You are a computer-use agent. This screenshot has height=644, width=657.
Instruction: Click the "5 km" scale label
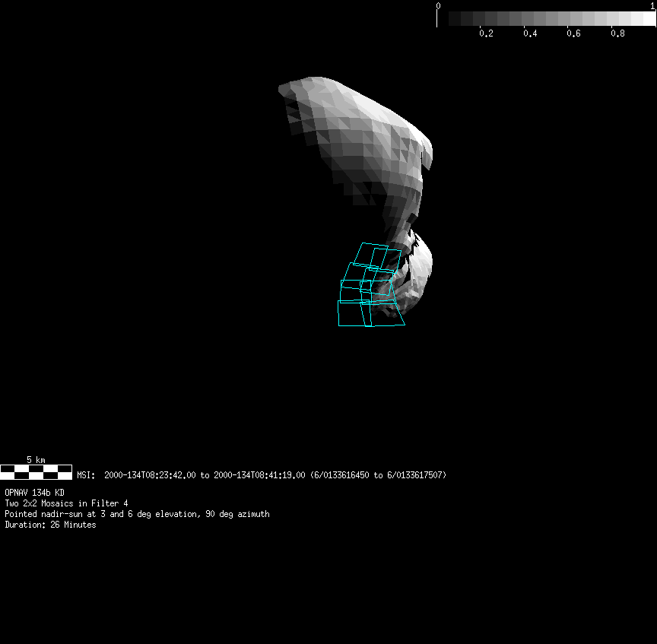(x=36, y=460)
